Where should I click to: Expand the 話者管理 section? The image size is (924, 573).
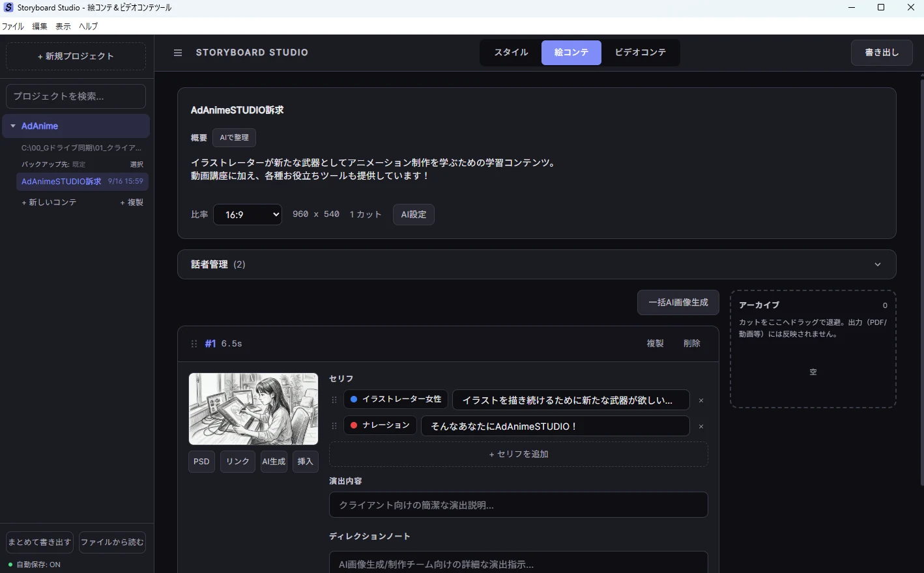[x=536, y=264]
